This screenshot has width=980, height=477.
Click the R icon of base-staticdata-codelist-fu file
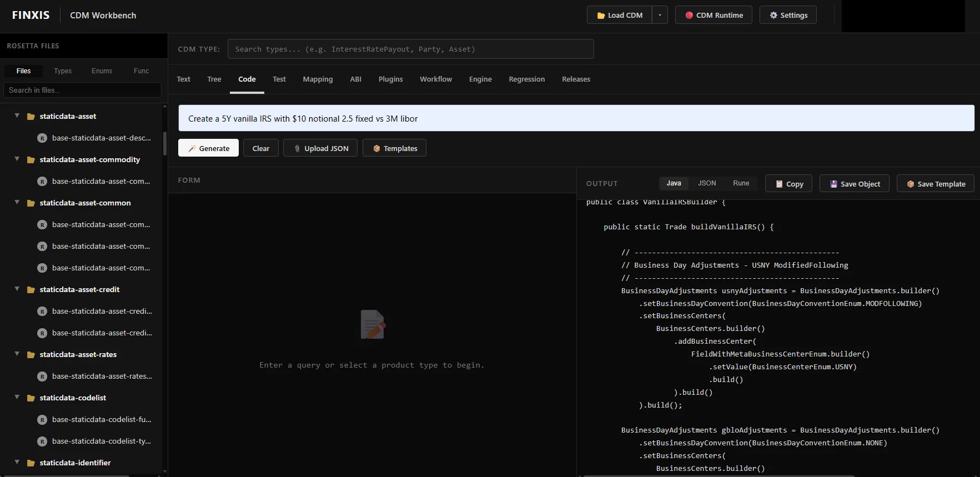[42, 420]
